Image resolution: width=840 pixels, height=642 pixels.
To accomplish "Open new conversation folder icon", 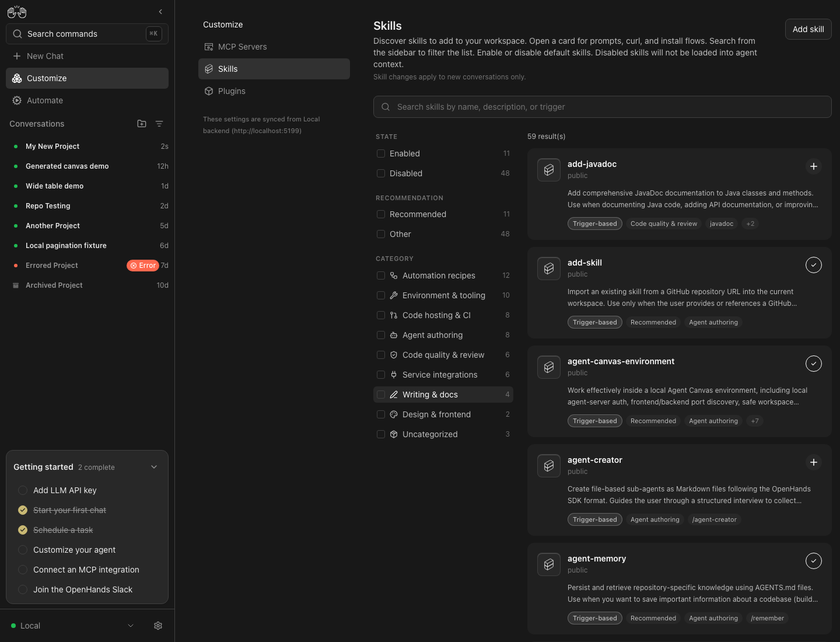I will click(x=142, y=124).
